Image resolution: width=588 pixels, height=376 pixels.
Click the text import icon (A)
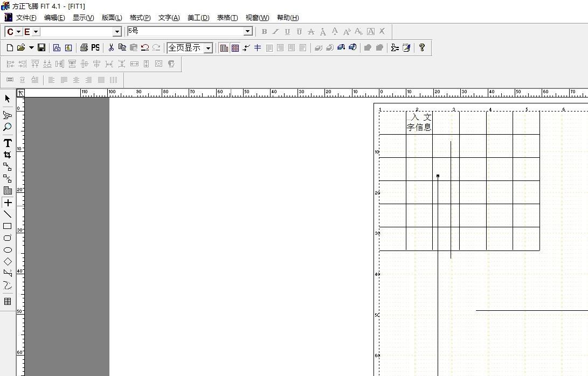(57, 47)
